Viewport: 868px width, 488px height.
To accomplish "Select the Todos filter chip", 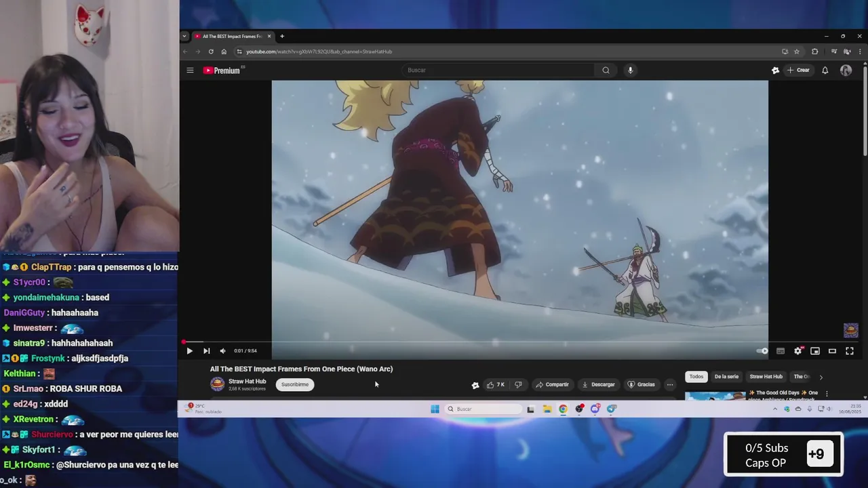I will coord(696,376).
